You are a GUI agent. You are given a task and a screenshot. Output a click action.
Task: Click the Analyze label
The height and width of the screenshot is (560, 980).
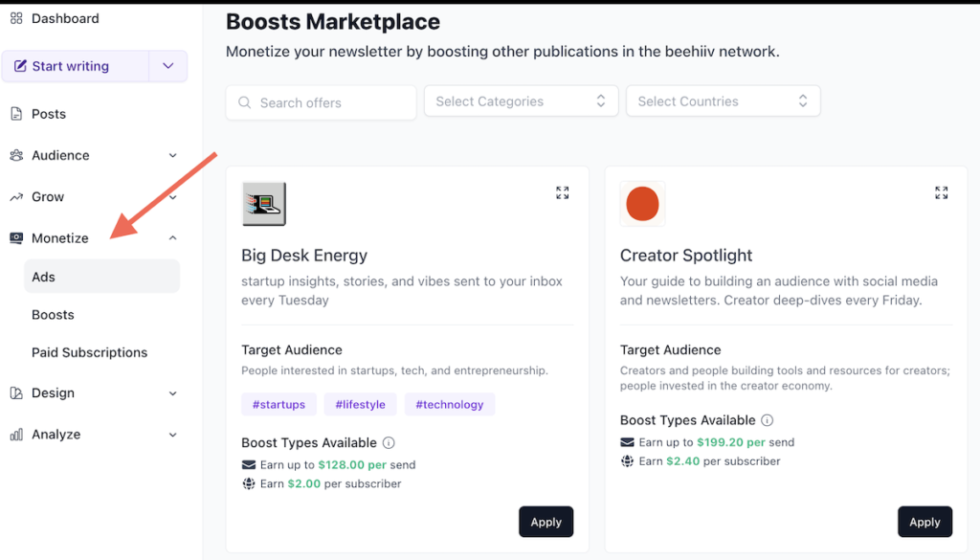point(56,435)
